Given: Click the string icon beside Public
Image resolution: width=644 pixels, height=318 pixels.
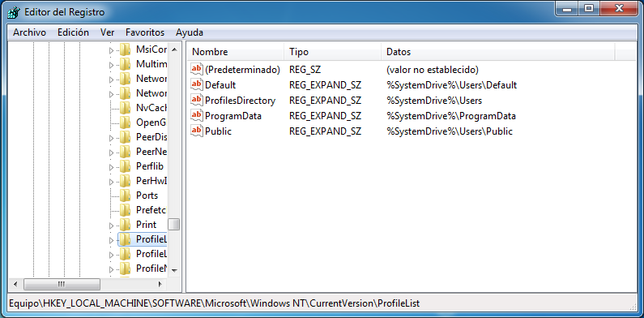Looking at the screenshot, I should pyautogui.click(x=197, y=131).
